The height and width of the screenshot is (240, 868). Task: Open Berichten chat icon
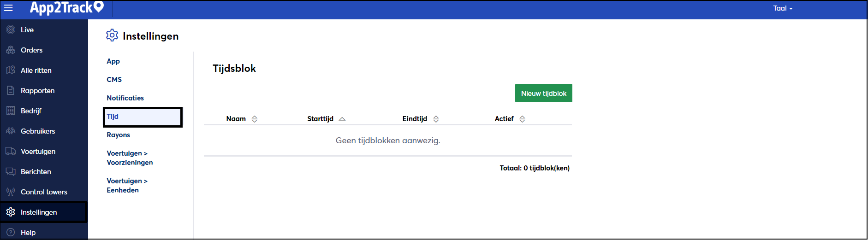tap(11, 171)
